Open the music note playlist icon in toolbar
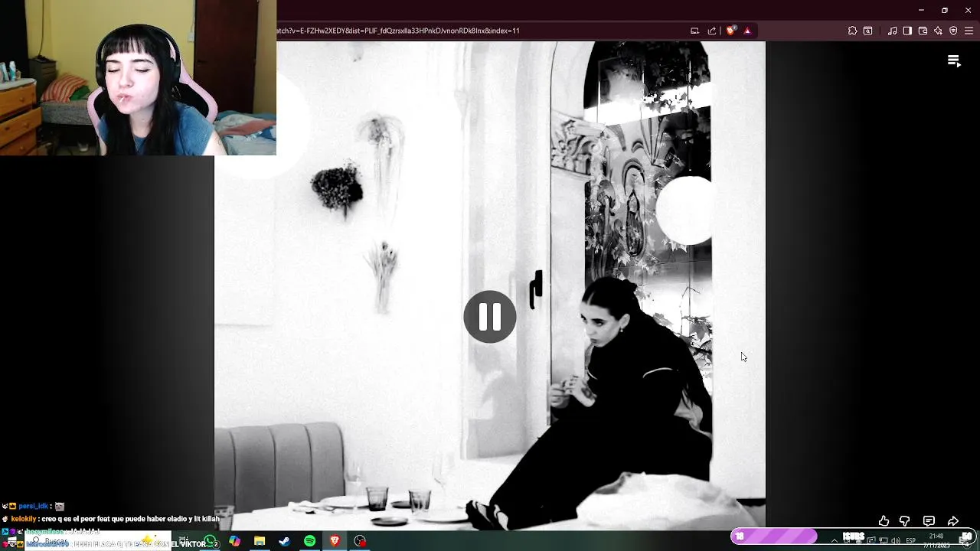 (892, 31)
